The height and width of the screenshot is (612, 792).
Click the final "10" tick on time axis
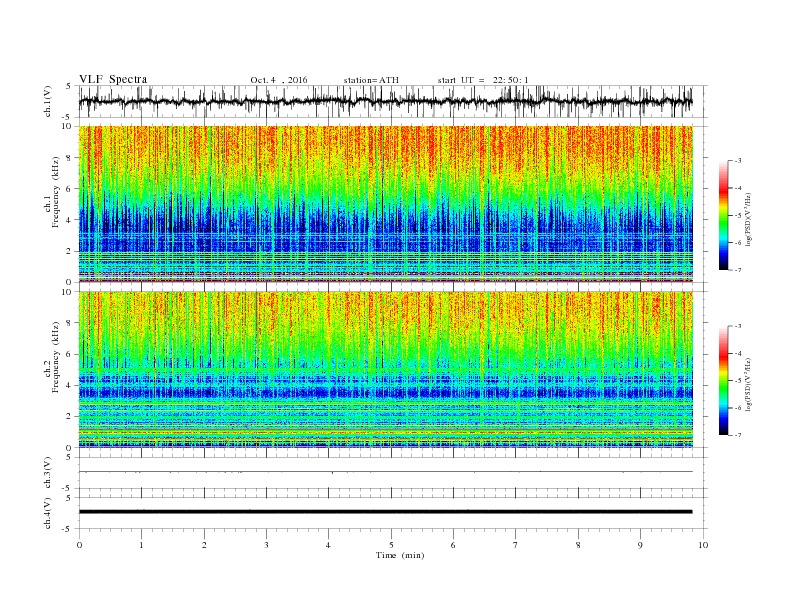coord(703,545)
